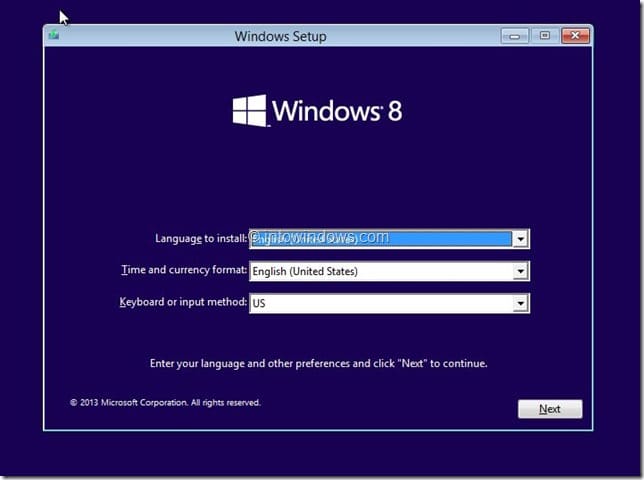Click the Windows 8 logo
Image resolution: width=644 pixels, height=480 pixels.
point(317,111)
